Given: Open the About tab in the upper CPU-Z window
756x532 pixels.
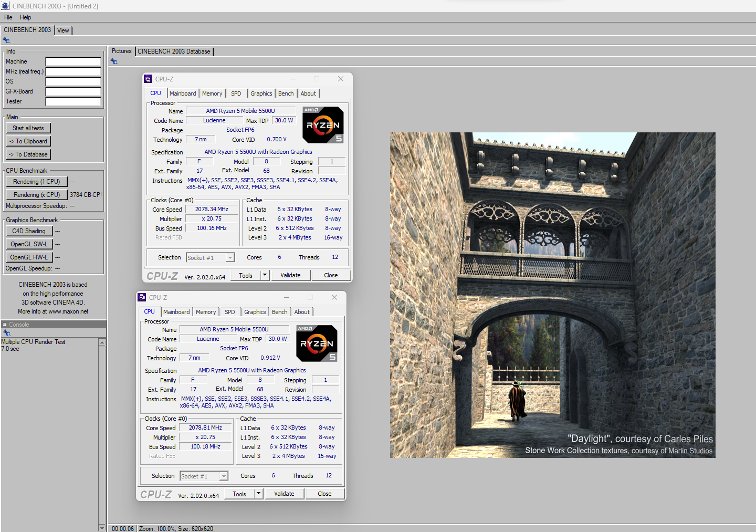Looking at the screenshot, I should [308, 93].
